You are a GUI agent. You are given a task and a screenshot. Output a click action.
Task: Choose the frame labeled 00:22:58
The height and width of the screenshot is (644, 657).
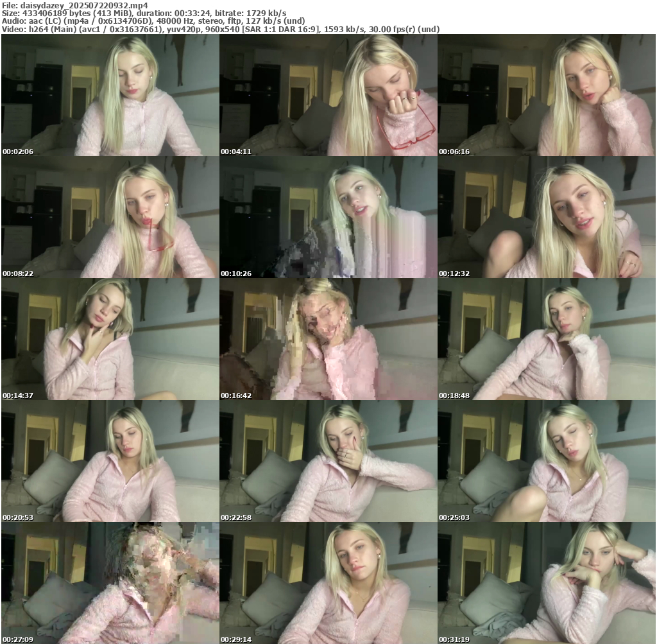point(328,461)
